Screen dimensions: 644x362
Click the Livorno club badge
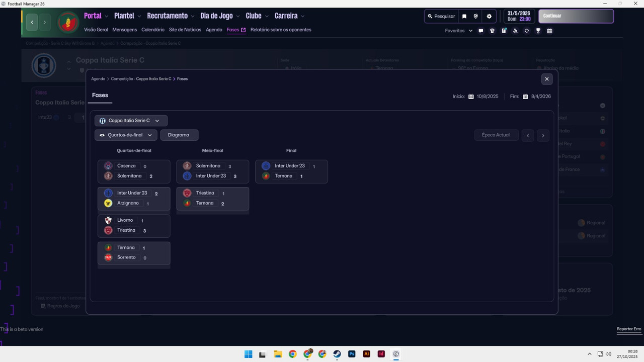tap(108, 220)
